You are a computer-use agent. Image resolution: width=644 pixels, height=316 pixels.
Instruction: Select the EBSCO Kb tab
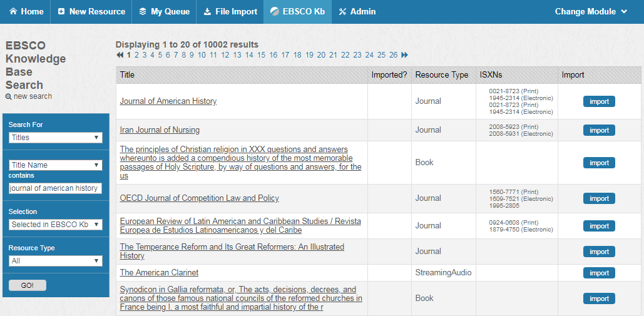(297, 12)
